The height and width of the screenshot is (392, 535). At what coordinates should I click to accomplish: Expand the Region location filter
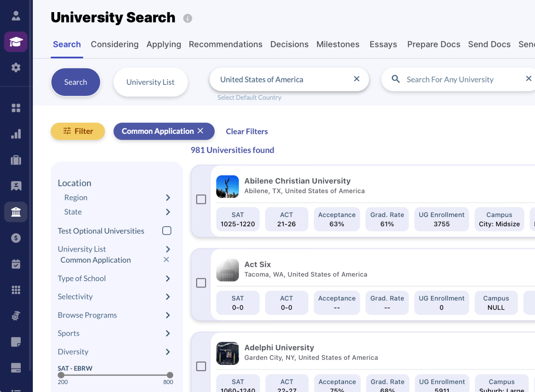tap(168, 198)
